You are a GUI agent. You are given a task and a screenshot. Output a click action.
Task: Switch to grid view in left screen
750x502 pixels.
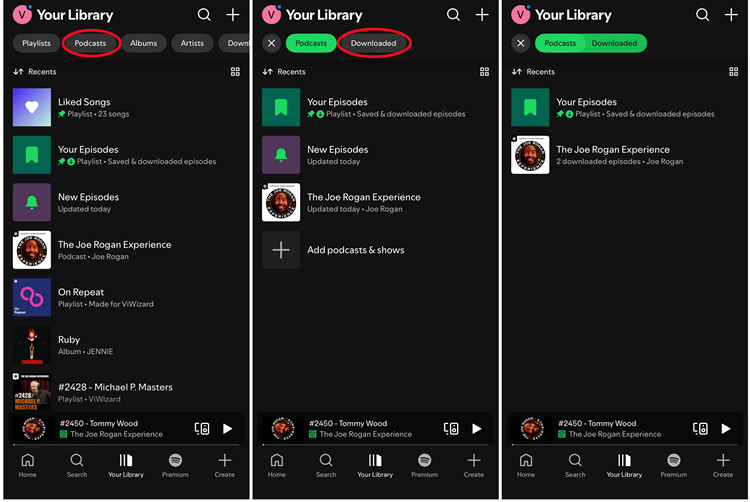(235, 72)
